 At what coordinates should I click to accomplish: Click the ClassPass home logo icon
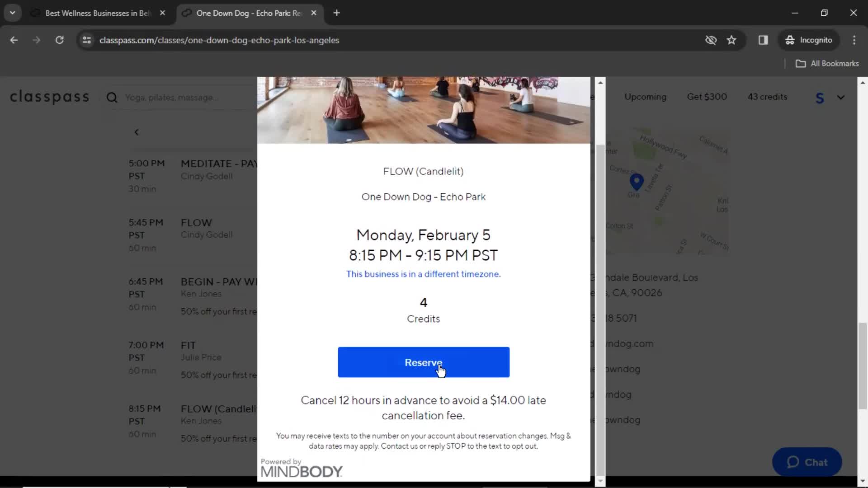[49, 97]
